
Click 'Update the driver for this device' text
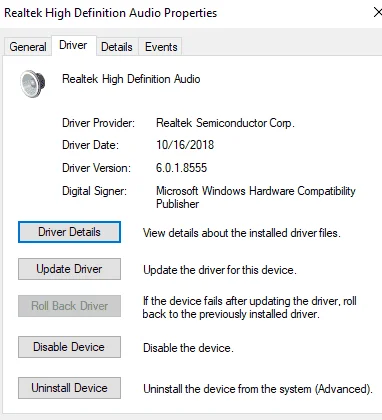(x=220, y=270)
